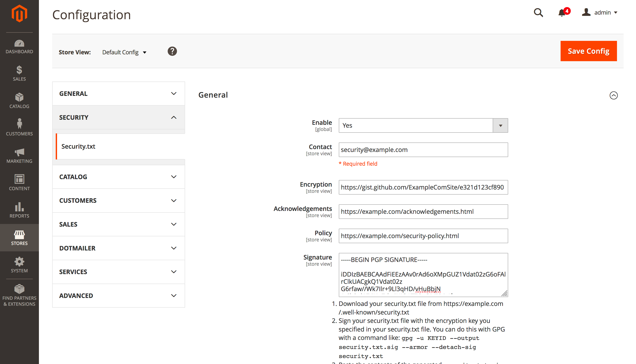Collapse the Security section
Screen dimensions: 636x364
(x=118, y=117)
